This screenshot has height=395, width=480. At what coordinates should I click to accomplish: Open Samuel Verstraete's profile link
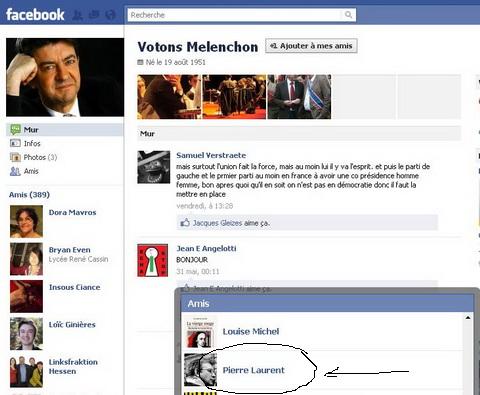coord(211,155)
